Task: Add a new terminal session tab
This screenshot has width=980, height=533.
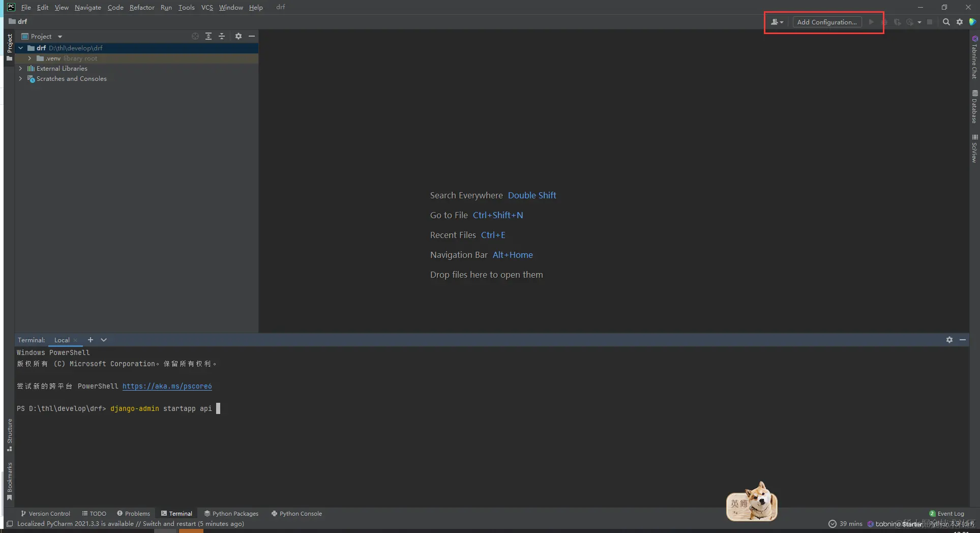Action: coord(91,340)
